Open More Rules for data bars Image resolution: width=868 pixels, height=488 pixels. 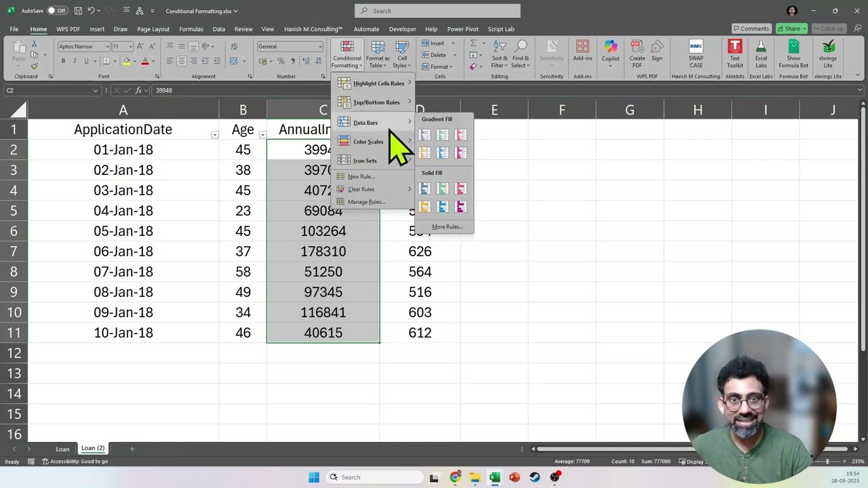click(x=447, y=227)
